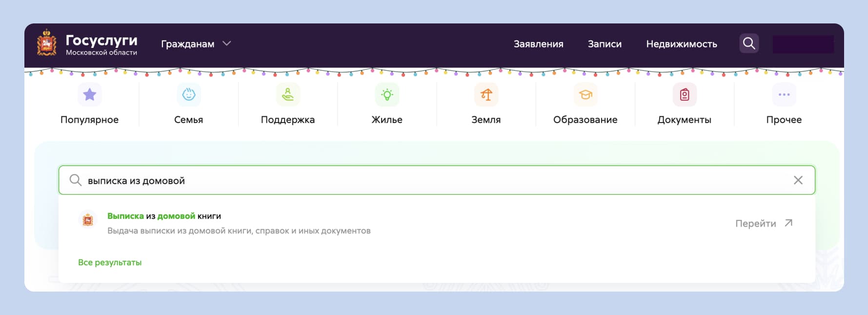Click the chevron next to Гражданам
This screenshot has width=868, height=315.
click(x=227, y=43)
